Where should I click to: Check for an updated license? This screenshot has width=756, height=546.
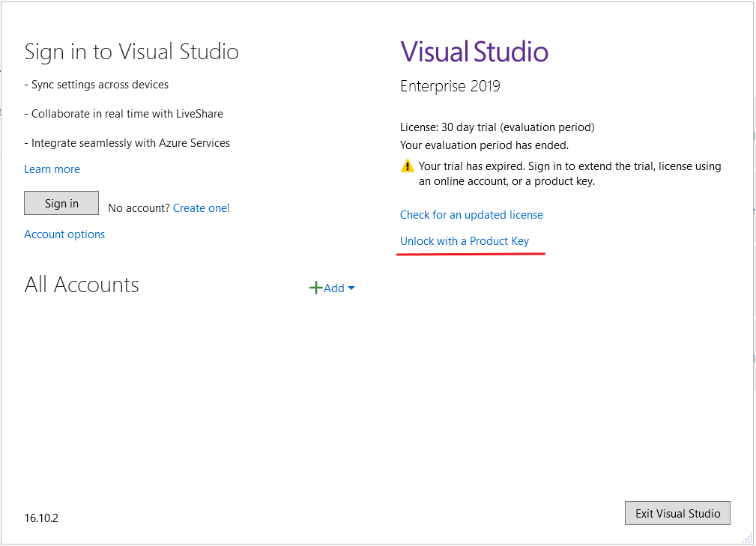tap(471, 215)
